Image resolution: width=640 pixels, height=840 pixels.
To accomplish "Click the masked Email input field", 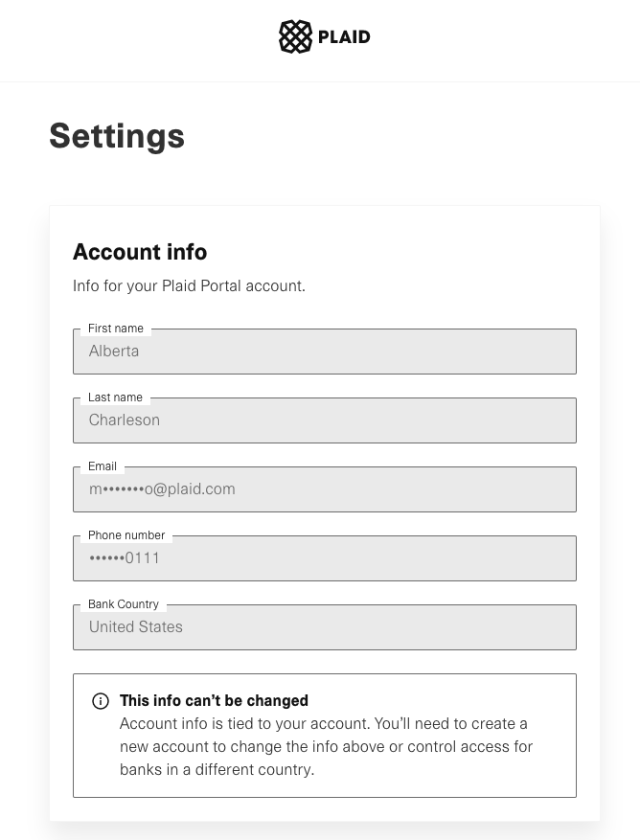I will coord(324,489).
